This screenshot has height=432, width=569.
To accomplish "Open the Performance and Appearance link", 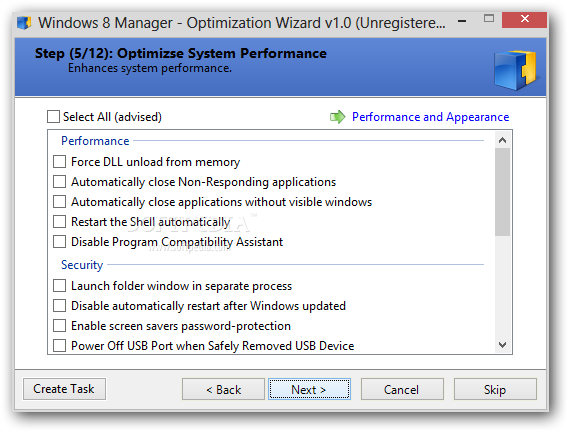I will coord(430,117).
